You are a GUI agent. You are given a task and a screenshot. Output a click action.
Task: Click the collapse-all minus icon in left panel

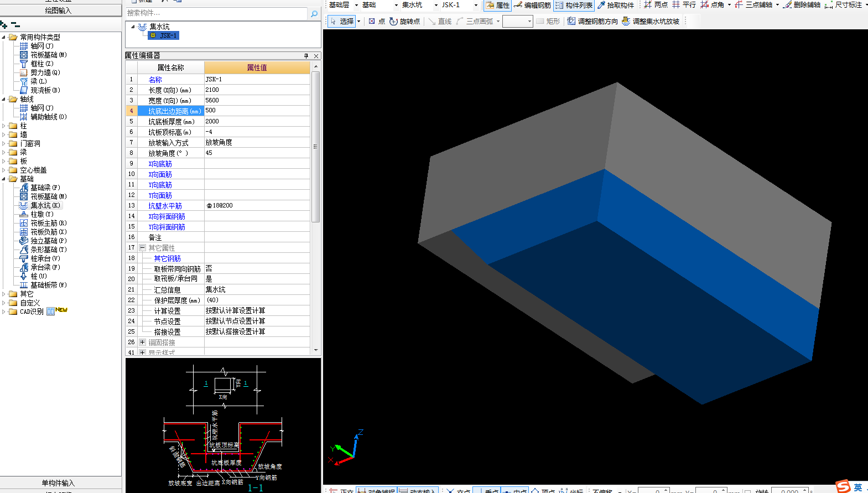click(x=15, y=25)
